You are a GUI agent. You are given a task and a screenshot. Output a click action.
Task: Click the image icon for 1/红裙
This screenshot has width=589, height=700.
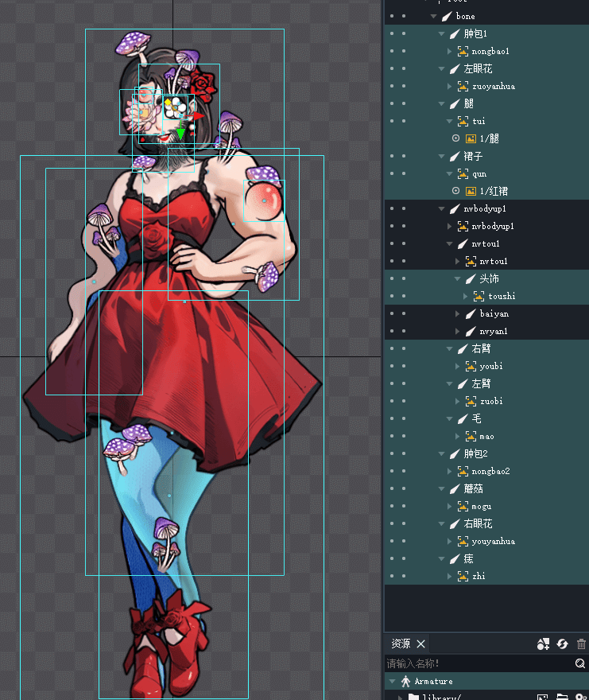[x=471, y=192]
